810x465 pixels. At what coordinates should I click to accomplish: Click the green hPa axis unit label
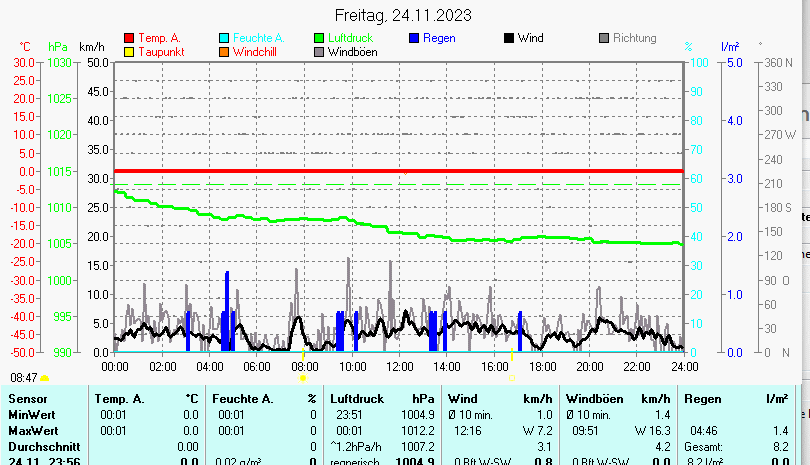click(x=58, y=47)
